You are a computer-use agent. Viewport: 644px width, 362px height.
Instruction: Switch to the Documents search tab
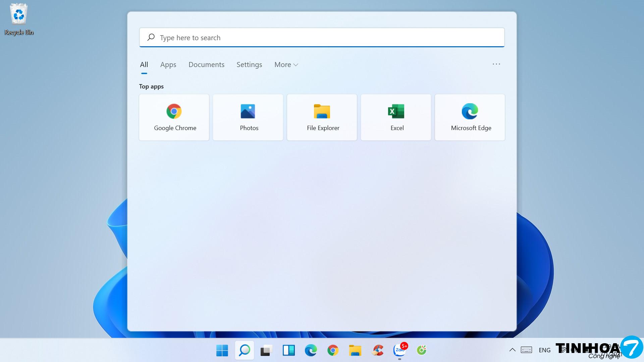tap(206, 65)
